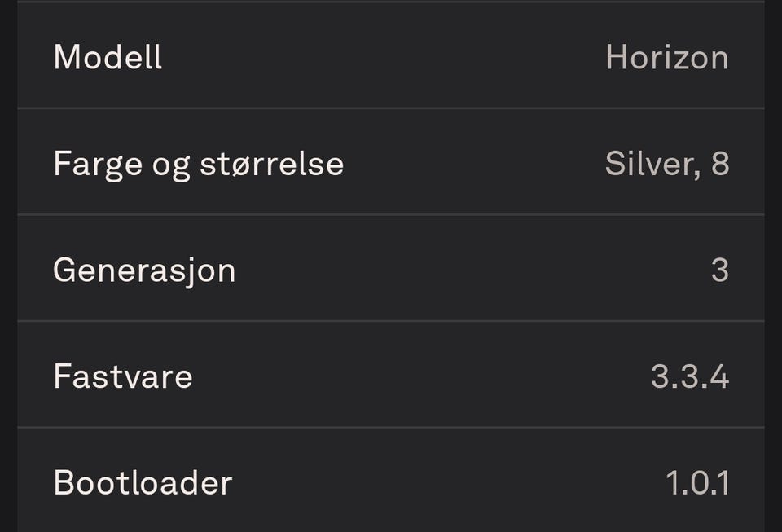
Task: Click the dark margin left of list
Action: [8, 266]
